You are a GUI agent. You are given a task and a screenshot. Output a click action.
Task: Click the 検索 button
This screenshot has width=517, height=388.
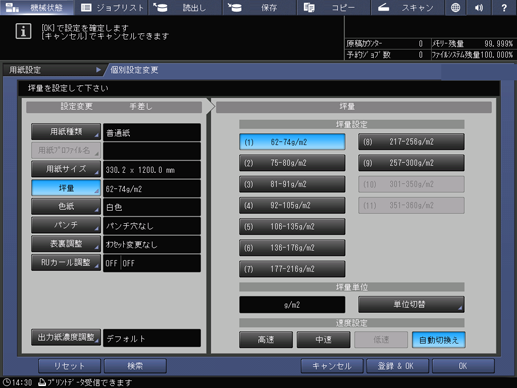coord(135,366)
